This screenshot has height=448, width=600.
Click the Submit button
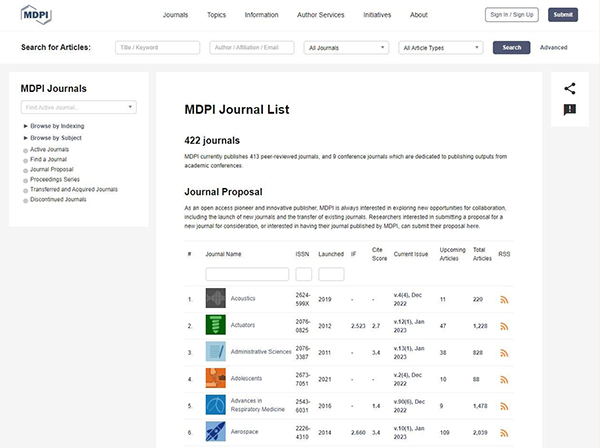point(563,15)
